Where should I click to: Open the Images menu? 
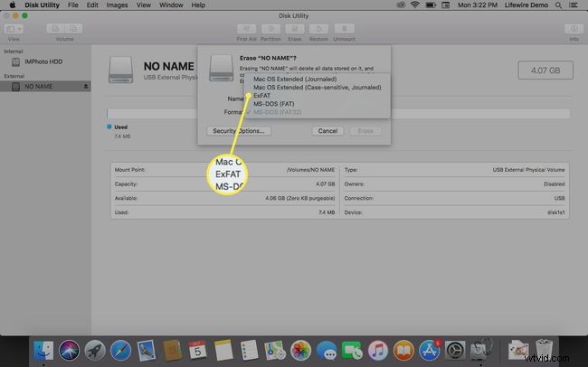[117, 5]
